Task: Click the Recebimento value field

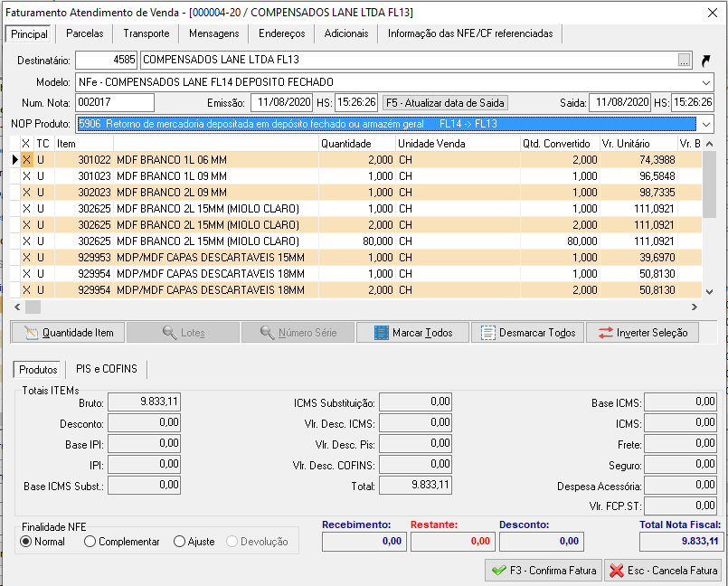Action: (364, 542)
